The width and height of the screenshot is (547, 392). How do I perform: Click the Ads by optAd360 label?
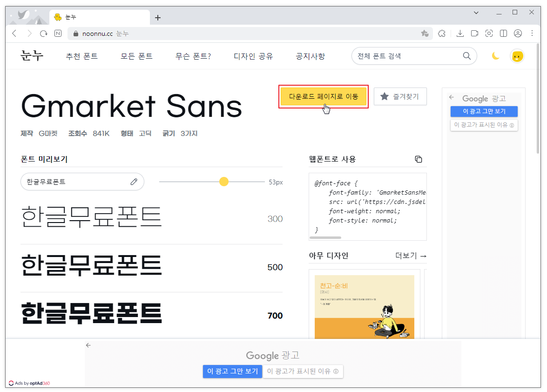tap(29, 383)
